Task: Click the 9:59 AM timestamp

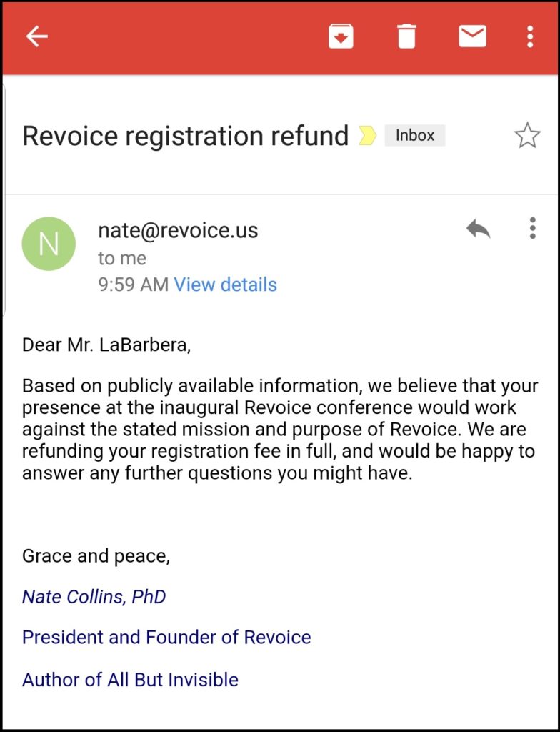Action: click(133, 285)
